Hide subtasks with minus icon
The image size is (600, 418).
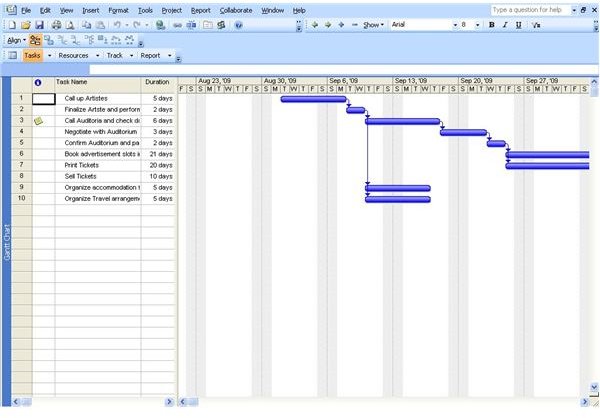[355, 25]
